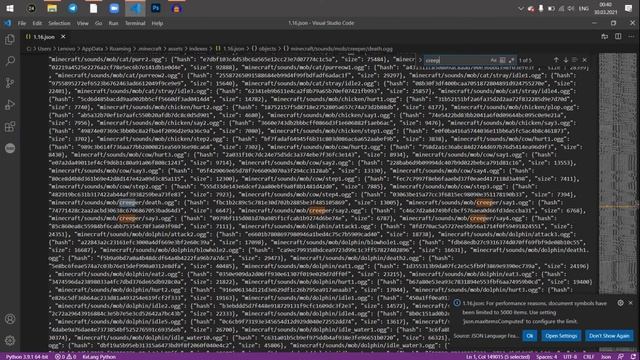Close the 1.16.json tab
640x360 pixels.
pos(63,37)
